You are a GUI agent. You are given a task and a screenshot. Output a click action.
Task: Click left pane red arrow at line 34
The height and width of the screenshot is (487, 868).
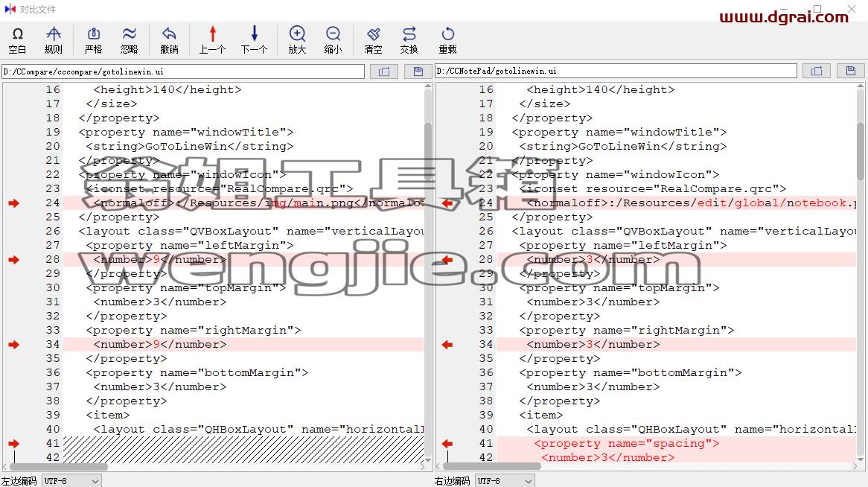click(14, 345)
